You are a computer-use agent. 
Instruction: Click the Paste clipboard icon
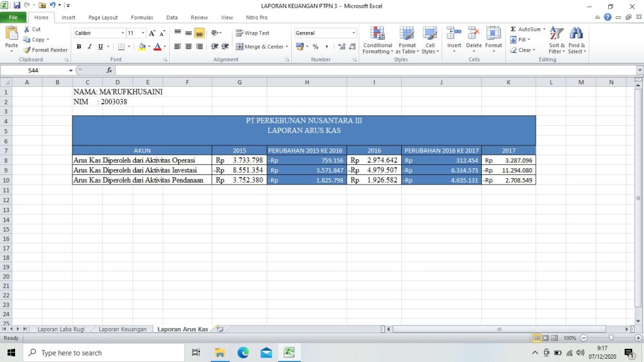[11, 38]
